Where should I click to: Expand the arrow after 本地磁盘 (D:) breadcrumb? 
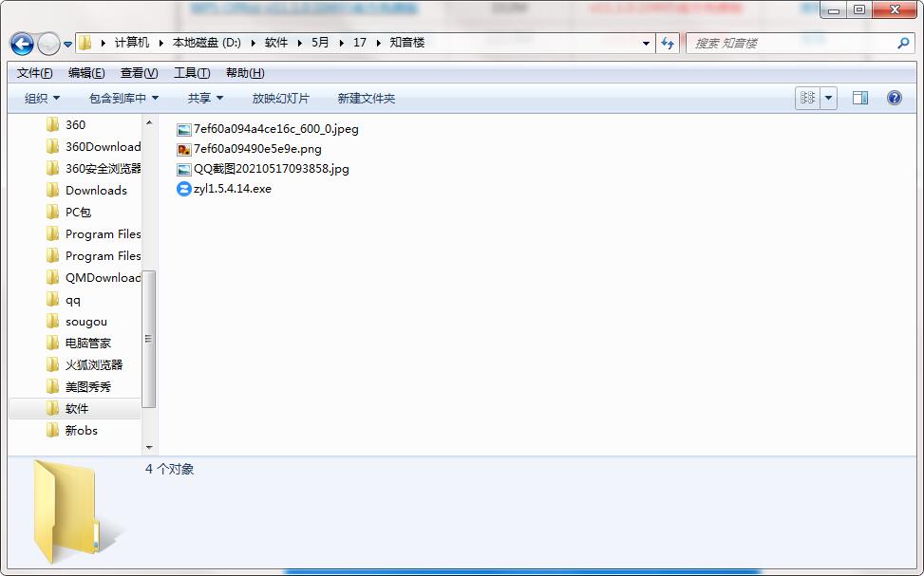pyautogui.click(x=253, y=43)
